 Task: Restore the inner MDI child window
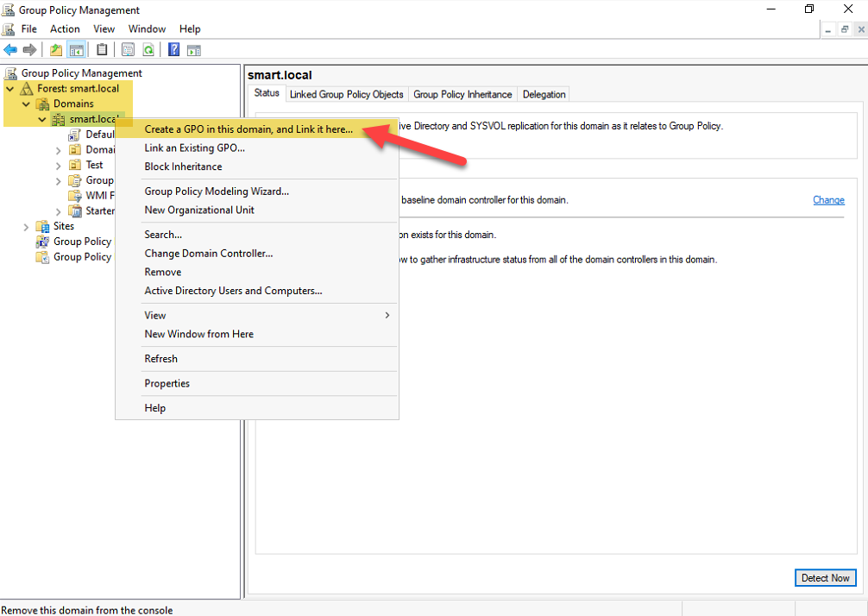pos(844,29)
